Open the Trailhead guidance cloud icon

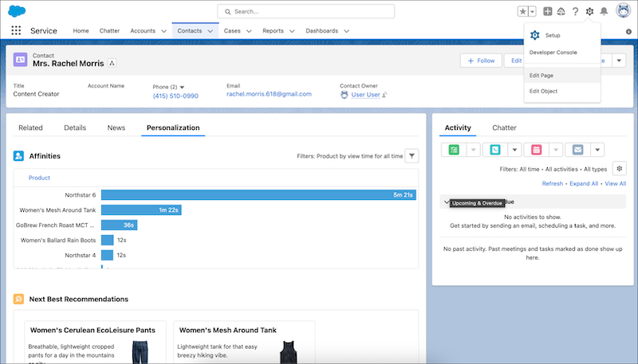[x=561, y=11]
